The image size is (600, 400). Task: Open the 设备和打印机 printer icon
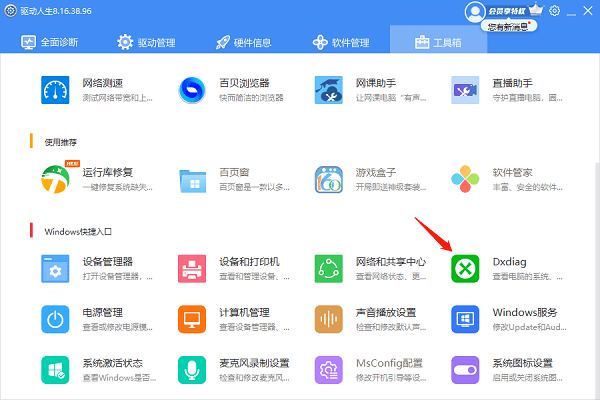point(192,269)
